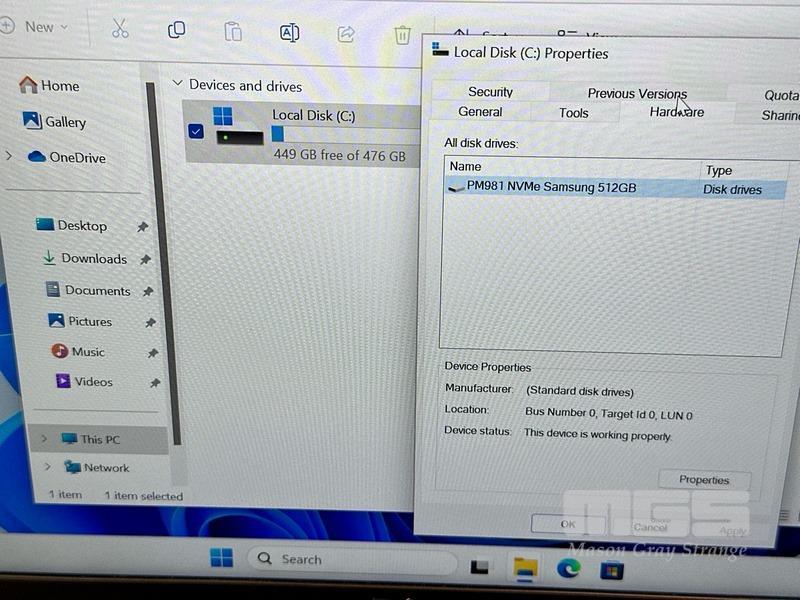Click the Paste clipboard icon
800x600 pixels.
coord(232,32)
